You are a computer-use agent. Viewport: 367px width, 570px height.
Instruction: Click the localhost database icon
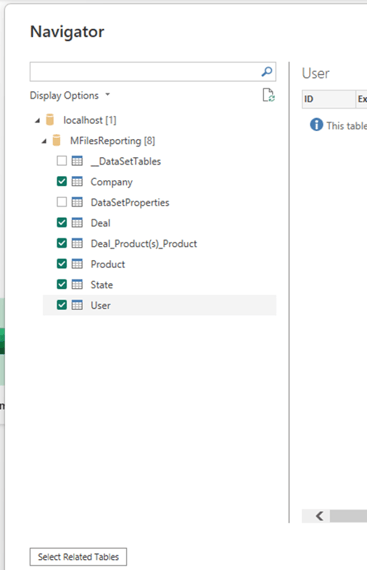50,120
